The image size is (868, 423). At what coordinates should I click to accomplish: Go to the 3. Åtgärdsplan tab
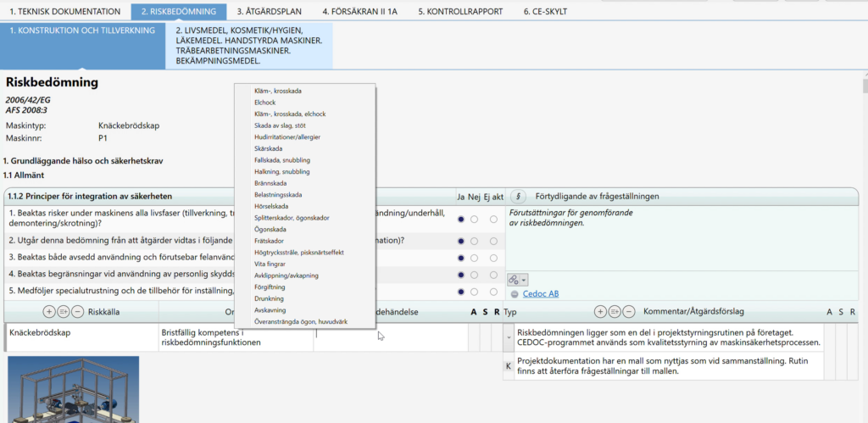[x=269, y=11]
